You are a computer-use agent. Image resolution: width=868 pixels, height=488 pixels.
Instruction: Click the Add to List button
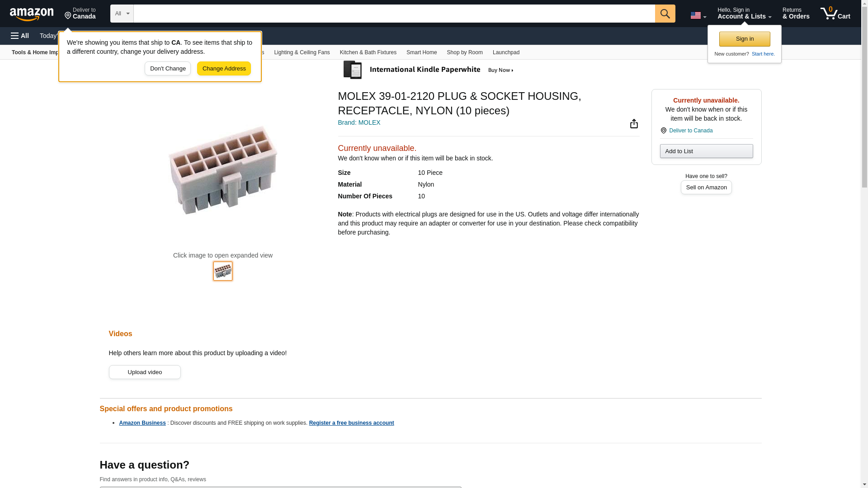tap(706, 151)
